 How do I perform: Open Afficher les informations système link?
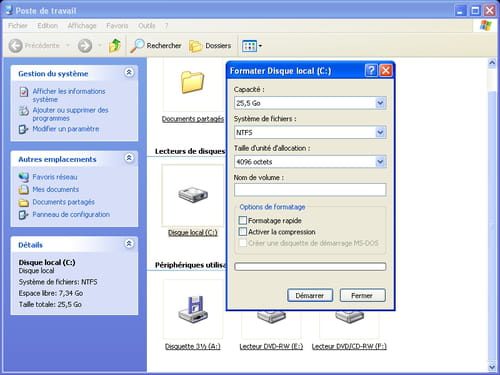(x=69, y=95)
